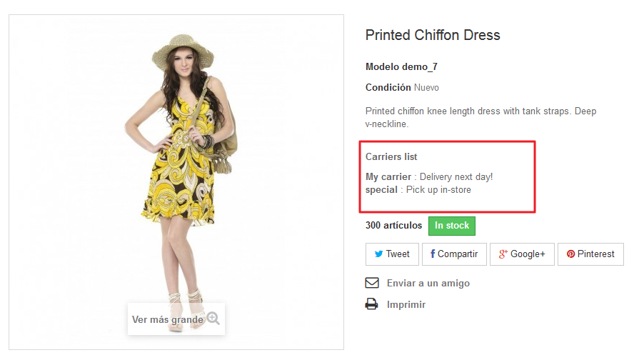Pin product via Pinterest button
The height and width of the screenshot is (355, 644).
(590, 254)
